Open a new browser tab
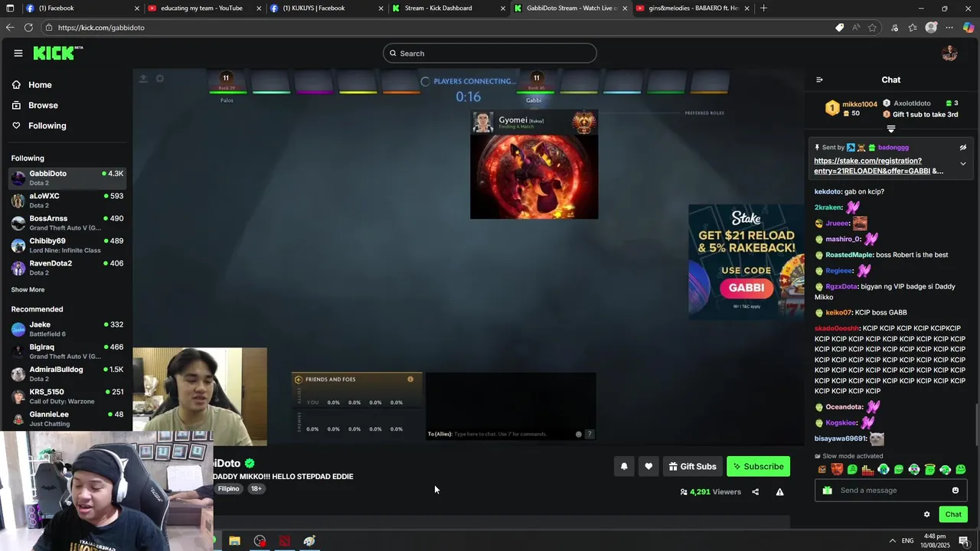This screenshot has width=980, height=551. [763, 8]
